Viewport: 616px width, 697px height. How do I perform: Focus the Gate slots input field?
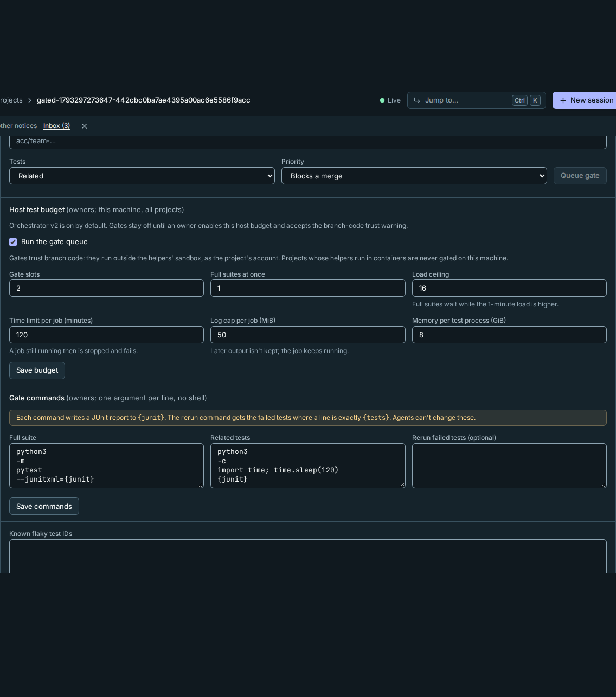pyautogui.click(x=106, y=288)
